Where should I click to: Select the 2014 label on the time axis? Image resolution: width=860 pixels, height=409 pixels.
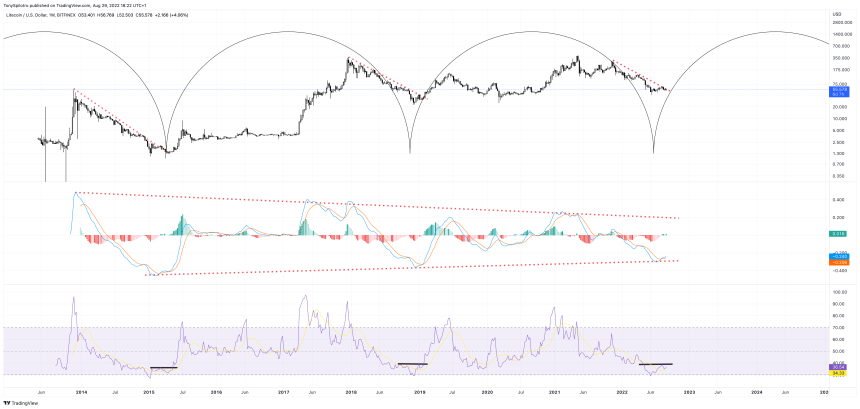tap(79, 392)
